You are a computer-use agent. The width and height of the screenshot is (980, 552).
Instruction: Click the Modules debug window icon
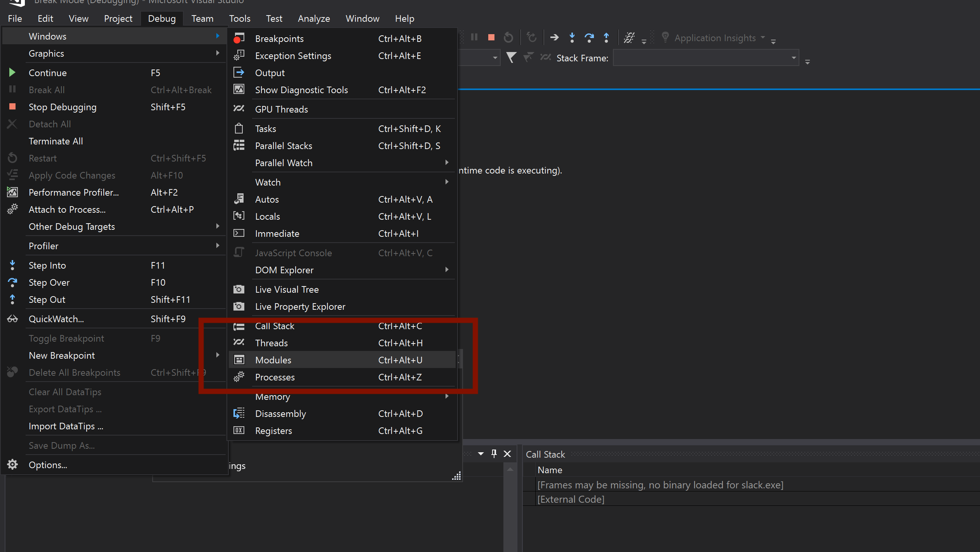pyautogui.click(x=240, y=360)
